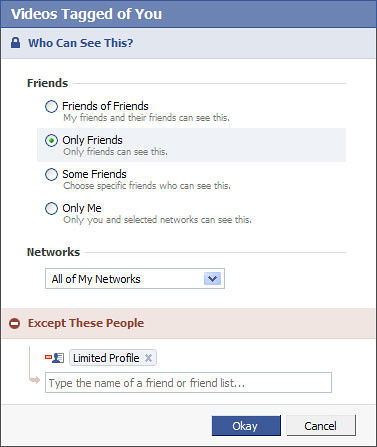Viewport: 377px width, 447px height.
Task: Click the Cancel button
Action: pyautogui.click(x=321, y=425)
